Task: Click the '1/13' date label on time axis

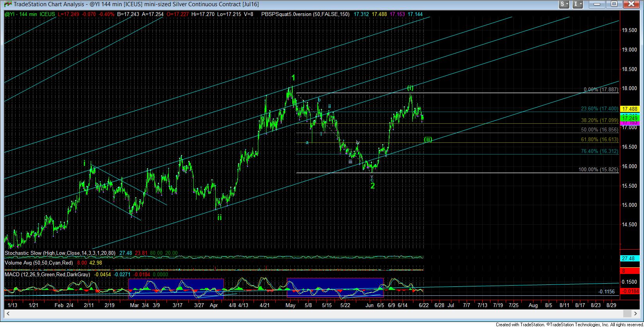Action: (x=13, y=305)
